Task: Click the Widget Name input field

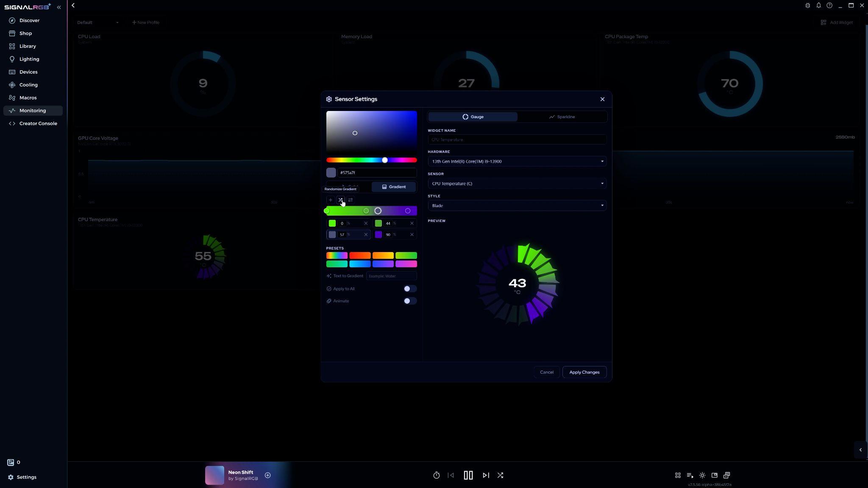Action: [x=517, y=139]
